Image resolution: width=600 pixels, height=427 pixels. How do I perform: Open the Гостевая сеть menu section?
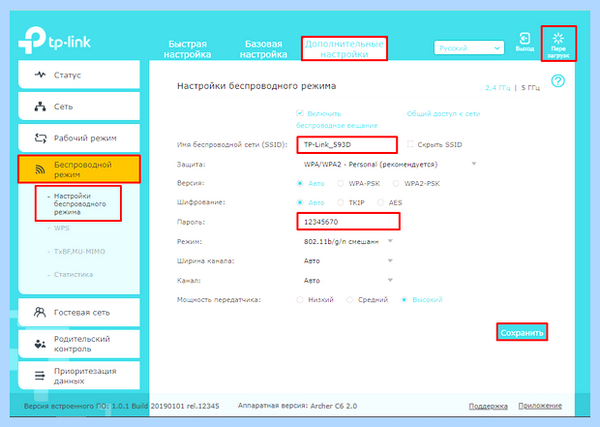point(79,312)
